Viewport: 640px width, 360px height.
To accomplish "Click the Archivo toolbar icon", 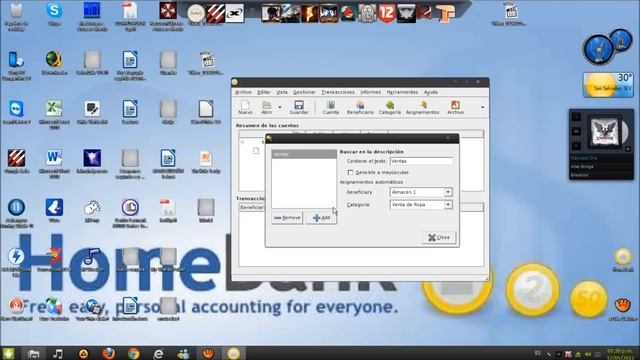I will [455, 107].
